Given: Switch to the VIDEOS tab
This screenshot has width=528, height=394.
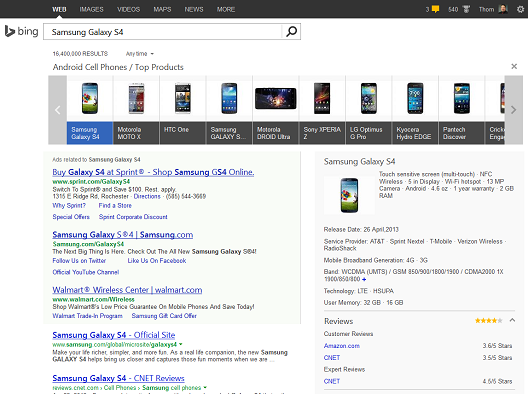Looking at the screenshot, I should point(128,9).
